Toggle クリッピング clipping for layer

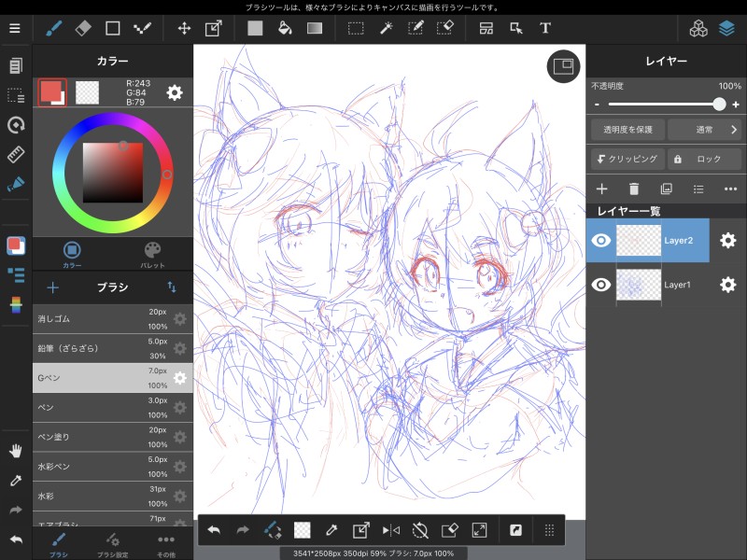click(627, 159)
